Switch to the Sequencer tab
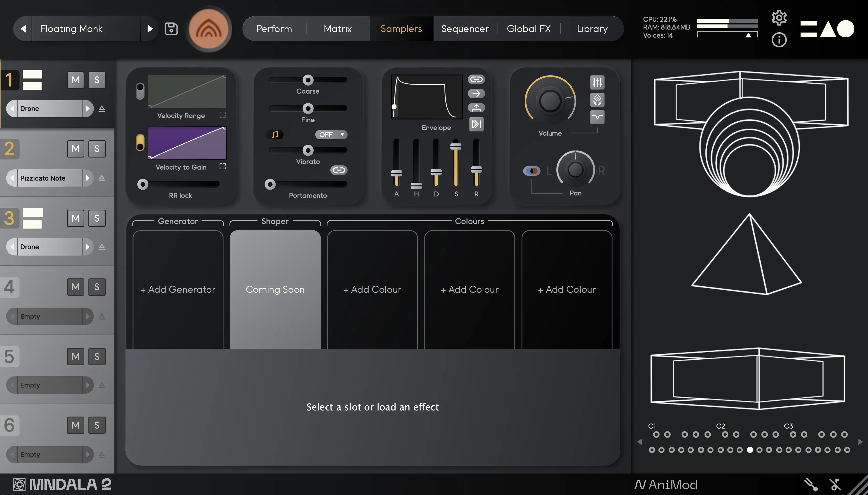The height and width of the screenshot is (495, 868). (x=465, y=29)
